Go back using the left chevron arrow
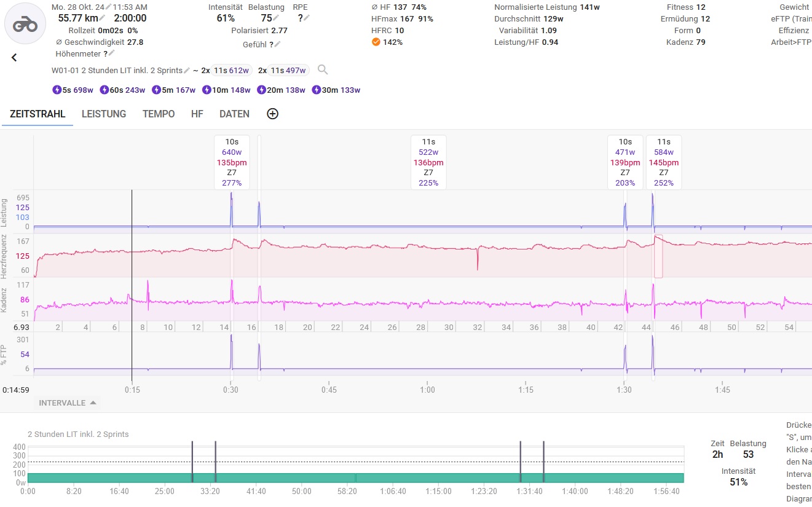The height and width of the screenshot is (507, 812). coord(14,57)
